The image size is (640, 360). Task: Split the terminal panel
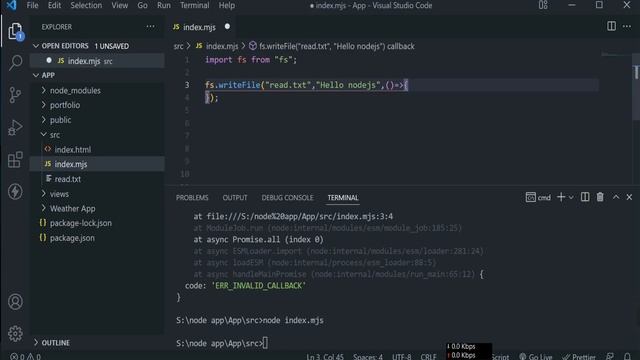[x=584, y=197]
